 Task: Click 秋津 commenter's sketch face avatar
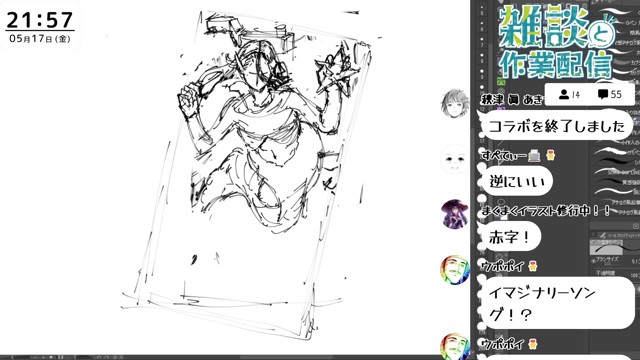point(455,104)
